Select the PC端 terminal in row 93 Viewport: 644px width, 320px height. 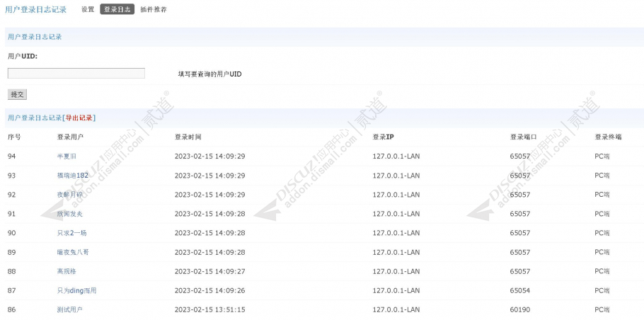pos(602,176)
